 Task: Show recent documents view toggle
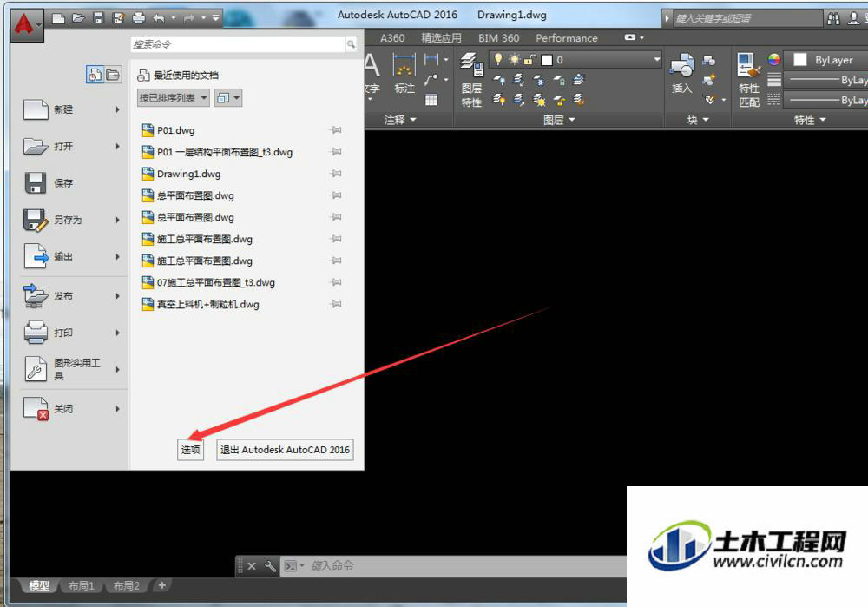point(95,74)
